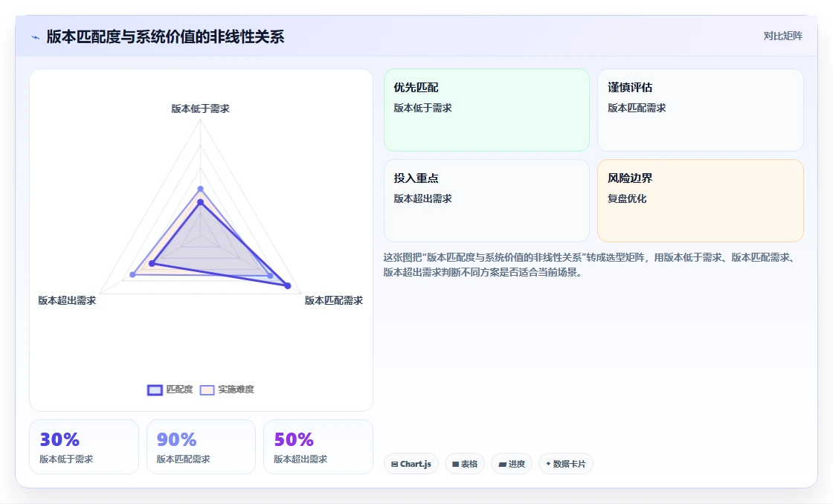The width and height of the screenshot is (833, 504).
Task: Select the 进度 tag
Action: pyautogui.click(x=512, y=464)
